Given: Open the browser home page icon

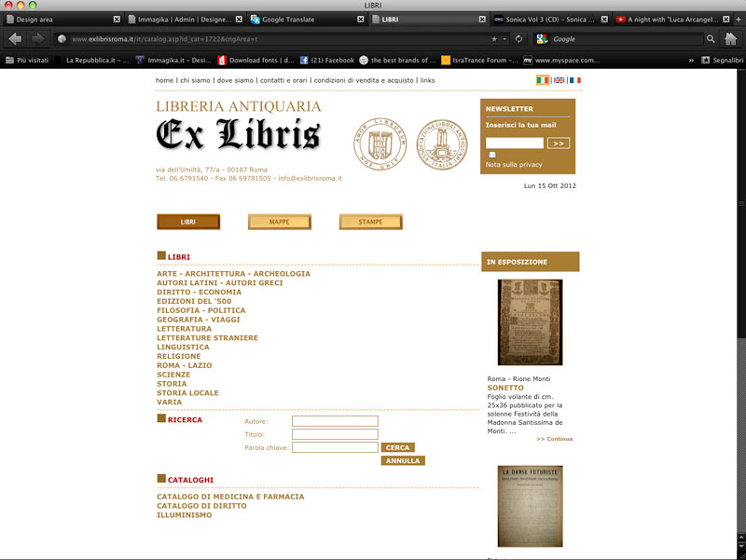Looking at the screenshot, I should pos(730,39).
